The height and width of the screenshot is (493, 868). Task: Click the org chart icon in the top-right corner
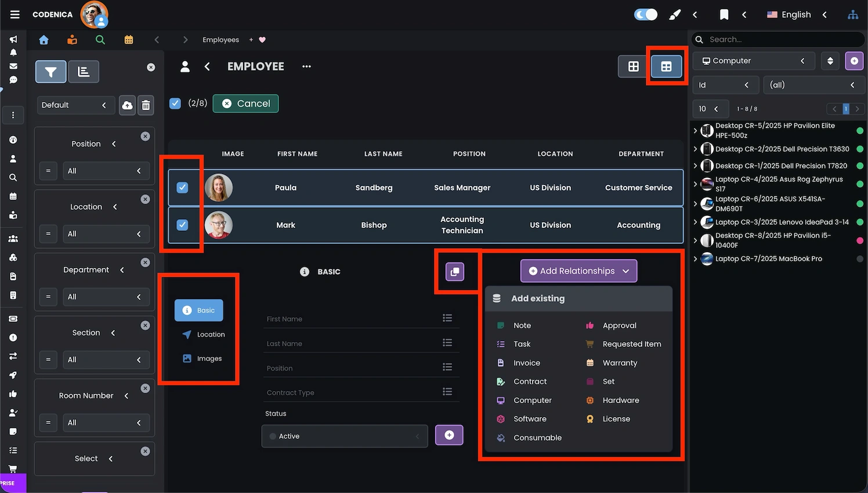[853, 14]
